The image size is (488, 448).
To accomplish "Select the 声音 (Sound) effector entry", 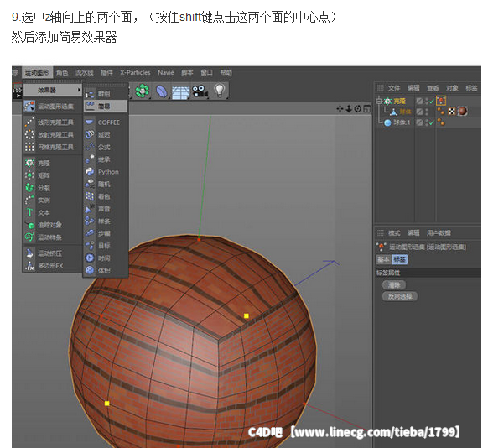I will (106, 209).
